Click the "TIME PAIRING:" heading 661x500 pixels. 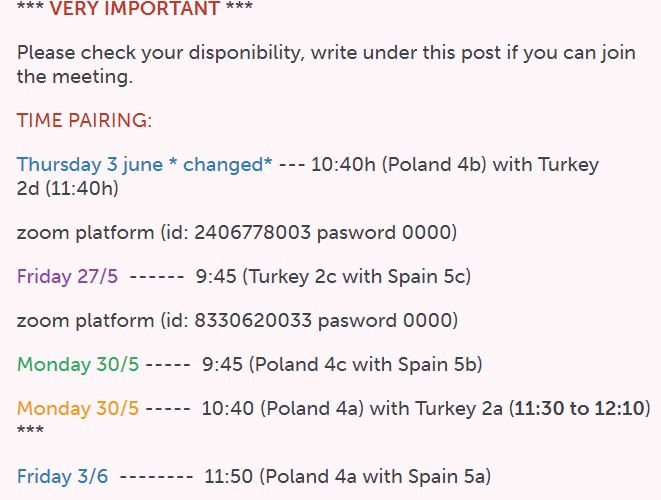[x=84, y=121]
